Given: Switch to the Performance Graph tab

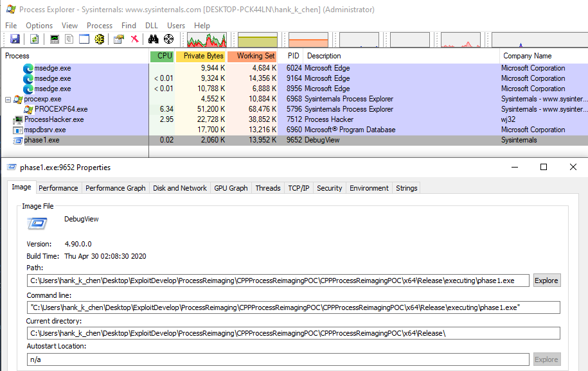Looking at the screenshot, I should [116, 188].
